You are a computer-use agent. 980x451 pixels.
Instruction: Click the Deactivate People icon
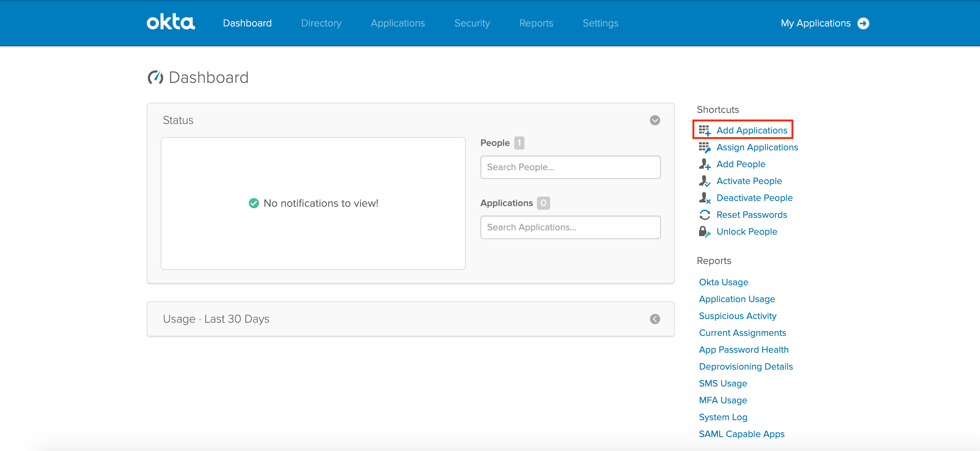pos(704,198)
